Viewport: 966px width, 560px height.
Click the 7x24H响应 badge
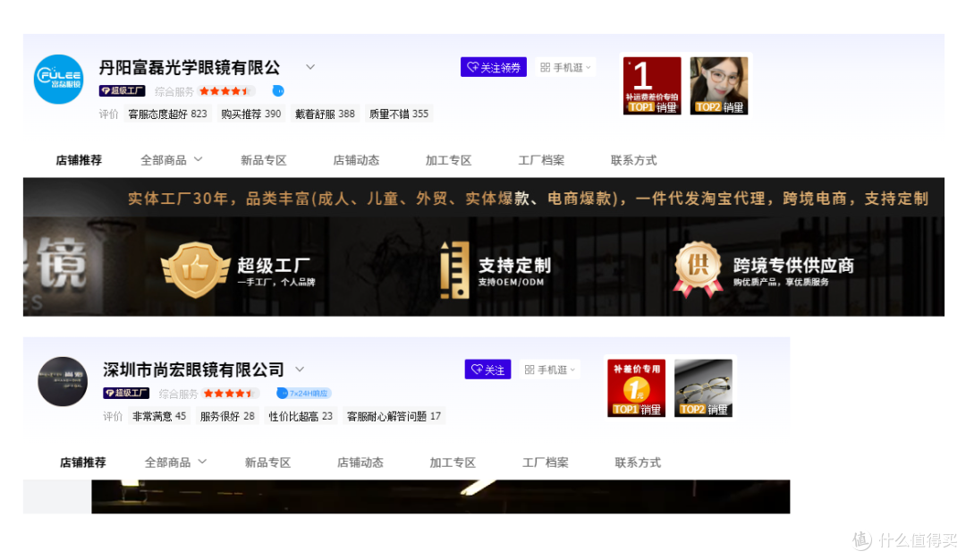304,393
